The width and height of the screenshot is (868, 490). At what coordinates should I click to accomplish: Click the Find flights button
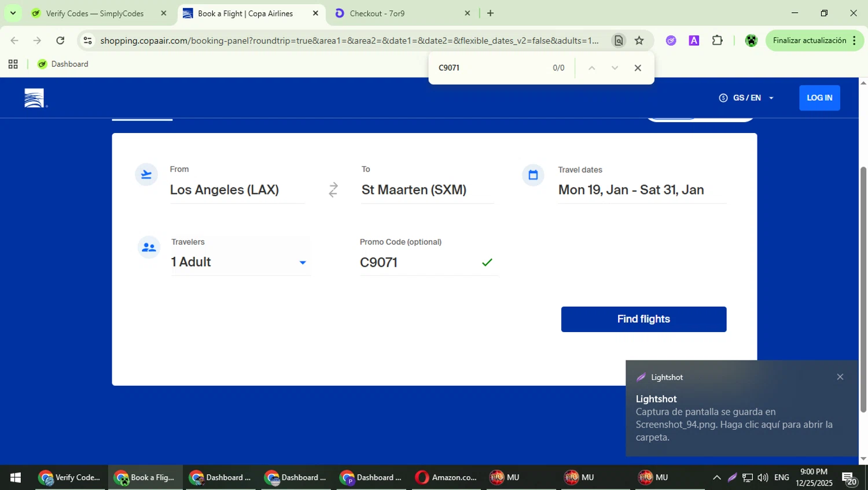[x=643, y=319]
